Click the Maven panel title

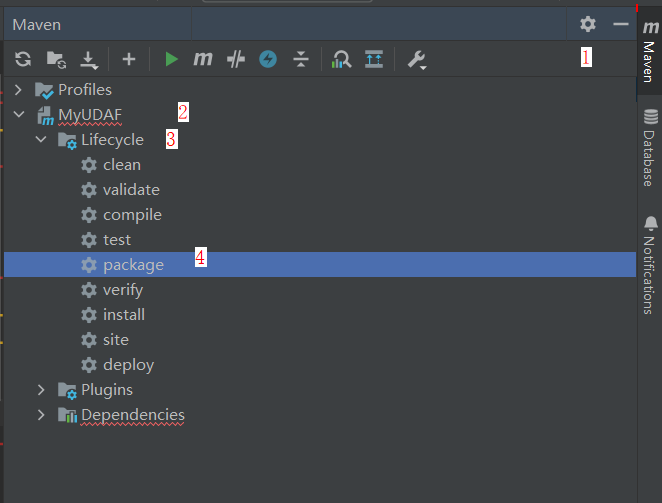coord(37,24)
